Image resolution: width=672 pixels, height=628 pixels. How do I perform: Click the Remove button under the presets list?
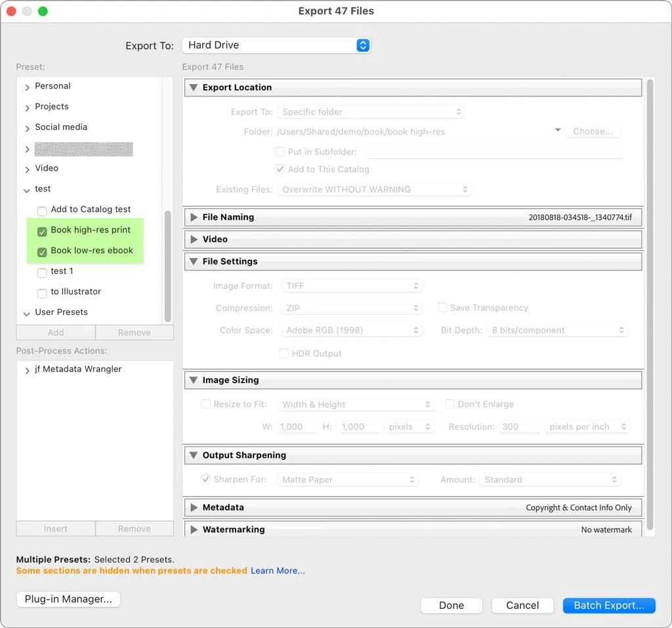135,333
